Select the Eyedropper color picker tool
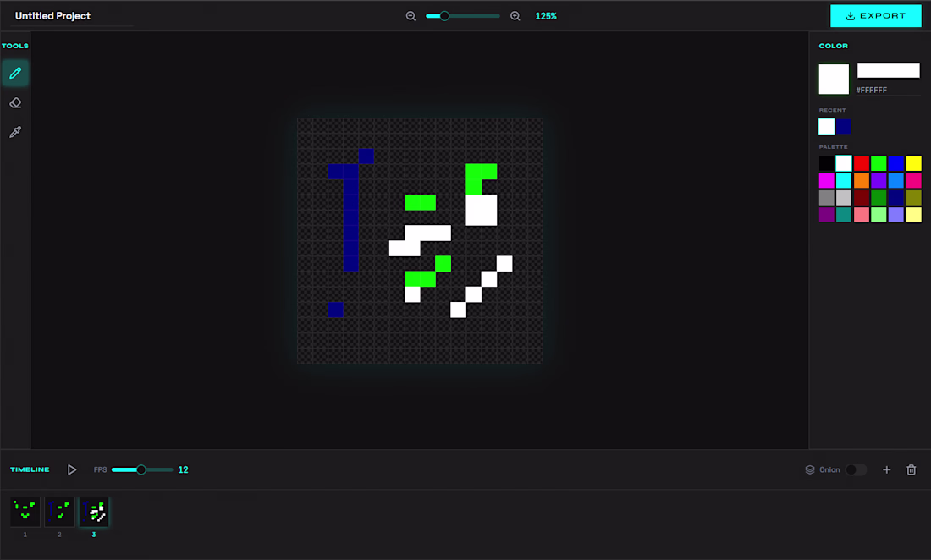The image size is (931, 560). click(15, 132)
